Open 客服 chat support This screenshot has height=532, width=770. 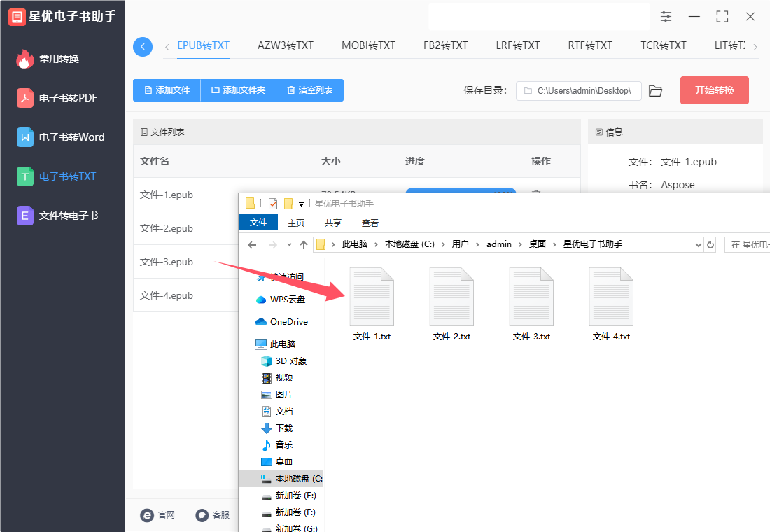(213, 514)
